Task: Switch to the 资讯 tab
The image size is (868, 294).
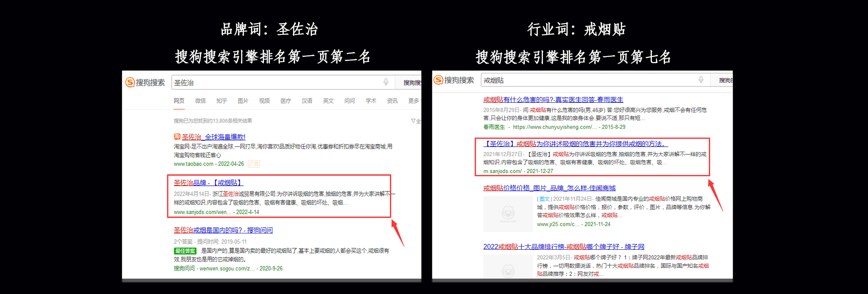Action: pyautogui.click(x=392, y=101)
